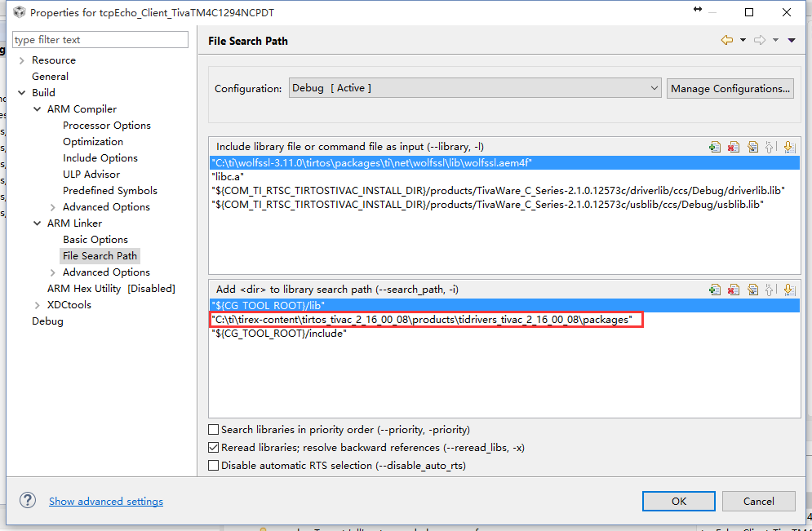Open the Configuration combo box
Screen dimensions: 812x531
tap(475, 88)
